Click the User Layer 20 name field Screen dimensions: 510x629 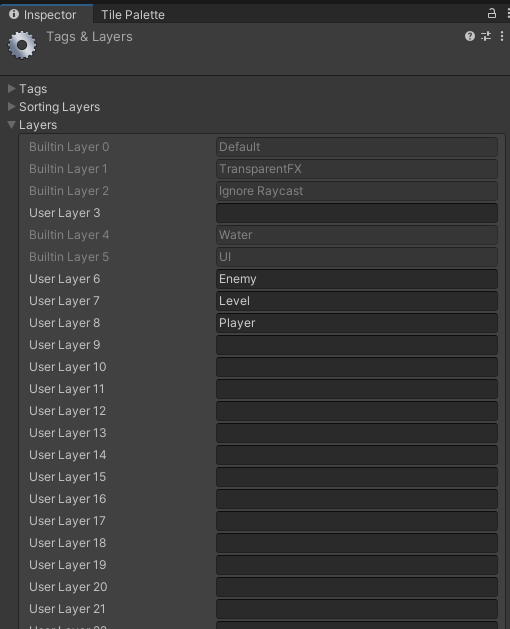tap(357, 587)
